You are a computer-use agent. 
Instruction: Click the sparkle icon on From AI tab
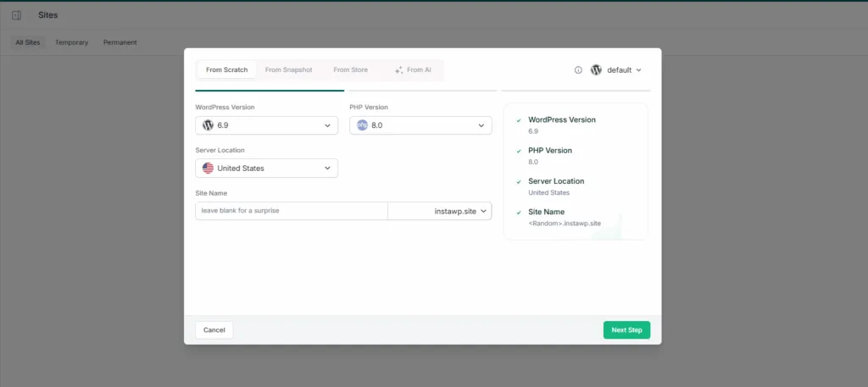398,70
